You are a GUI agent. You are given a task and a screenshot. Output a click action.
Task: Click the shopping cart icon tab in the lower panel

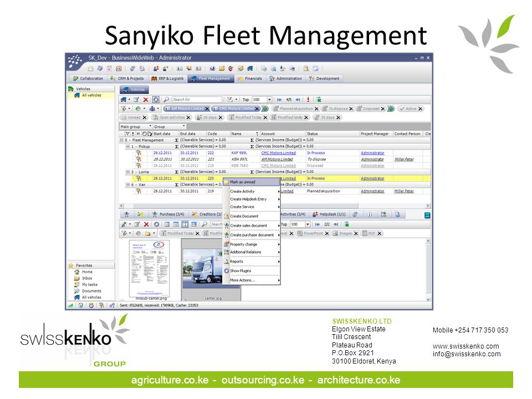[x=126, y=214]
